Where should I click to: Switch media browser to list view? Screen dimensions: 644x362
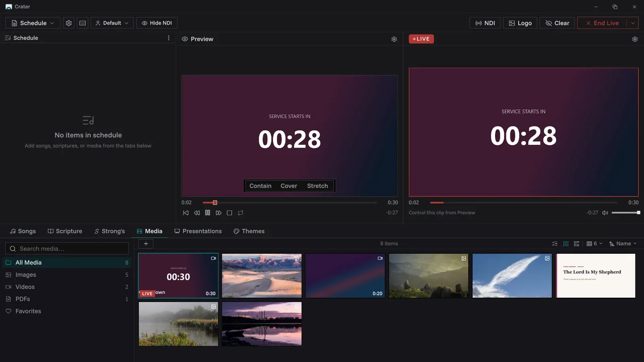[576, 244]
